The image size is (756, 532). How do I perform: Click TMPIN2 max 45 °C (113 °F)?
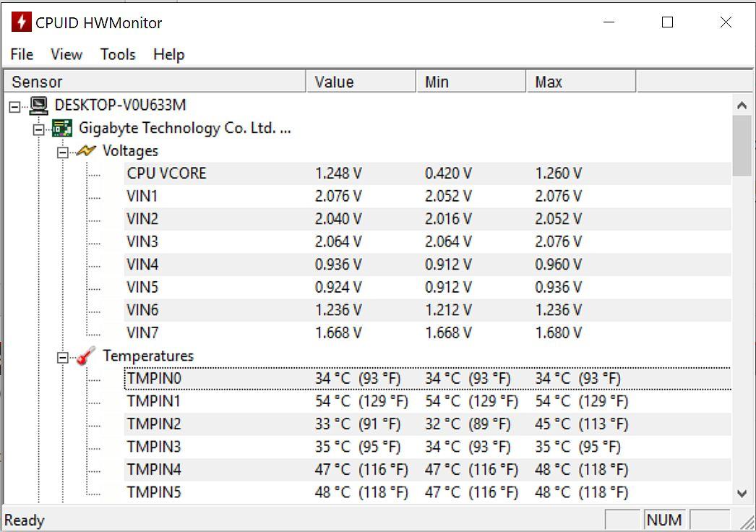click(582, 424)
